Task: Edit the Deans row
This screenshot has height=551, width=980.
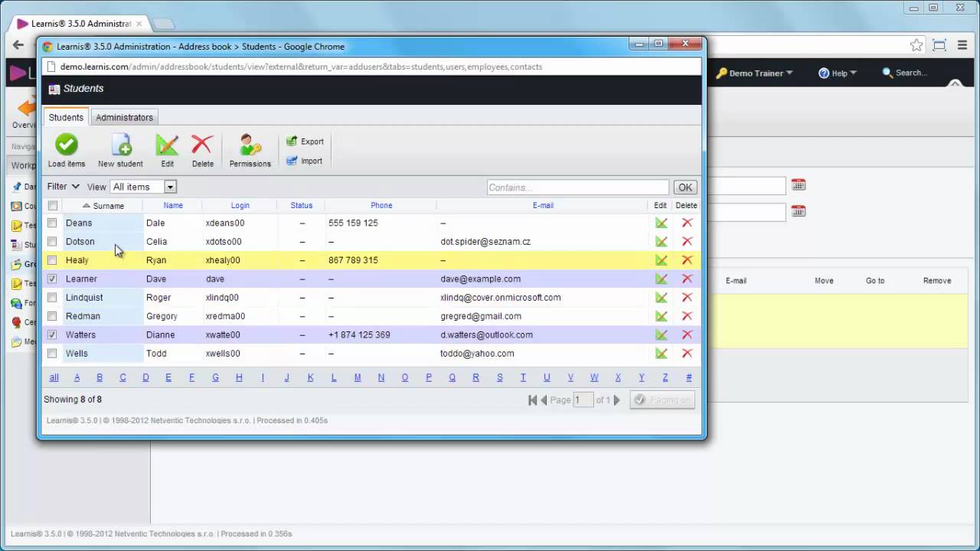Action: click(x=661, y=223)
